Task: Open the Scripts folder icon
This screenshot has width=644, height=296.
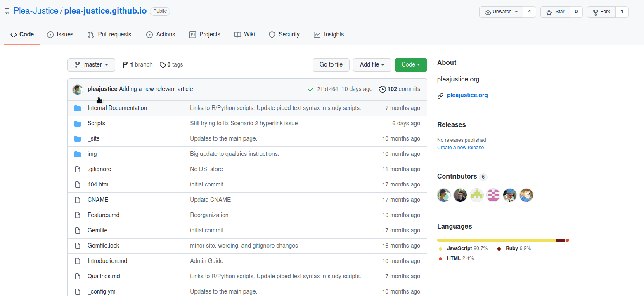Action: pyautogui.click(x=78, y=124)
